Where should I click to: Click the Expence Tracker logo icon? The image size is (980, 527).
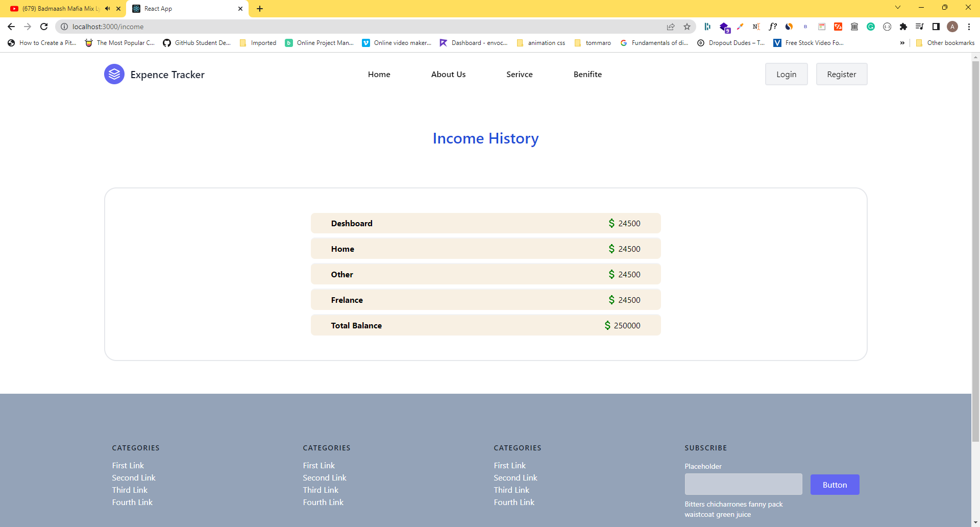click(x=114, y=74)
